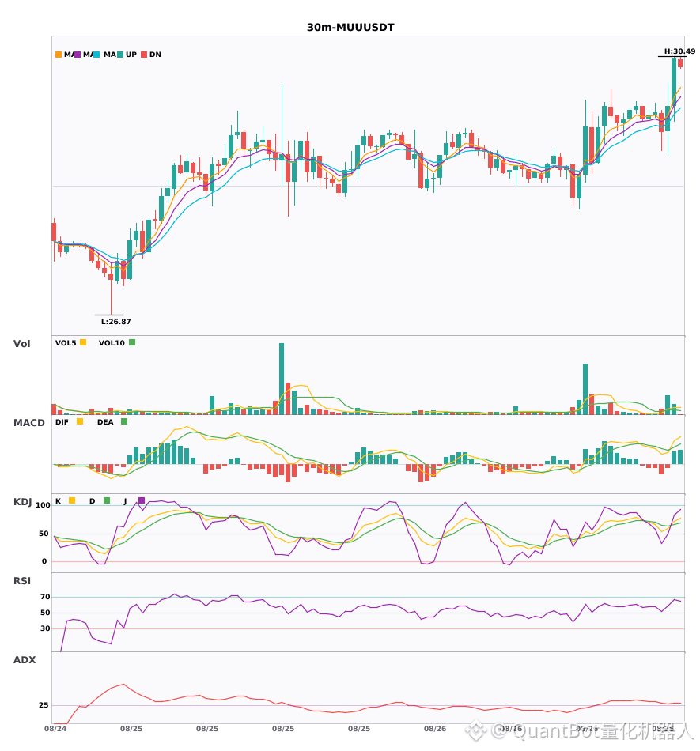The width and height of the screenshot is (700, 751).
Task: Click the DEA legend label
Action: click(105, 422)
